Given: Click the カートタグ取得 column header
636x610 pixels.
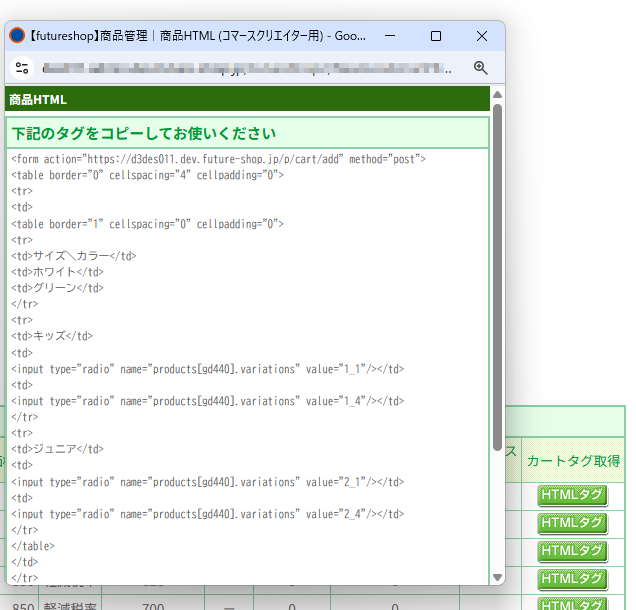Looking at the screenshot, I should point(573,460).
